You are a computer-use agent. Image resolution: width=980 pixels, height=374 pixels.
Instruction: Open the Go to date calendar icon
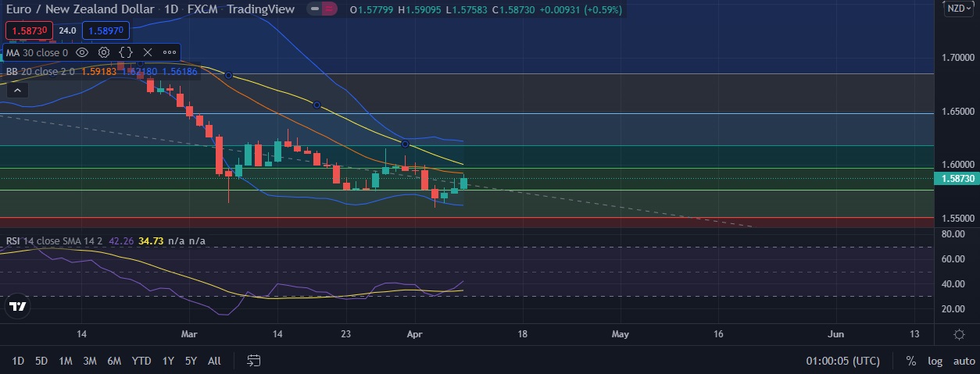254,361
